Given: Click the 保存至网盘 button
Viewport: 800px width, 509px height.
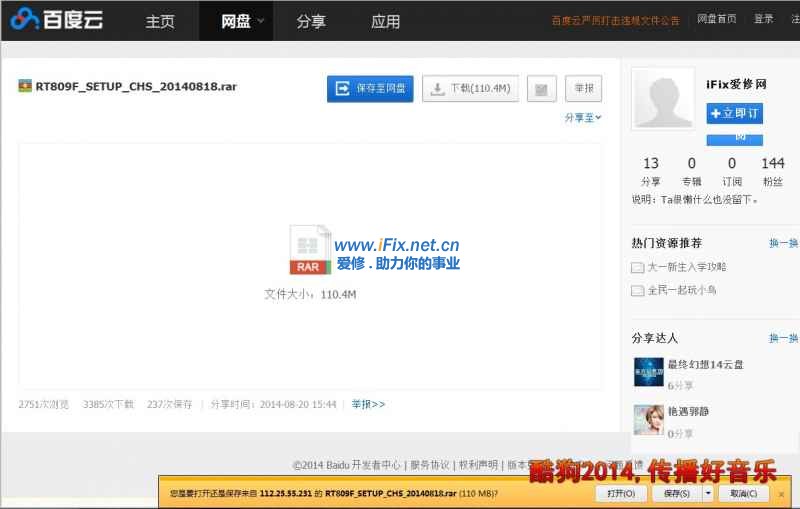Looking at the screenshot, I should coord(370,89).
